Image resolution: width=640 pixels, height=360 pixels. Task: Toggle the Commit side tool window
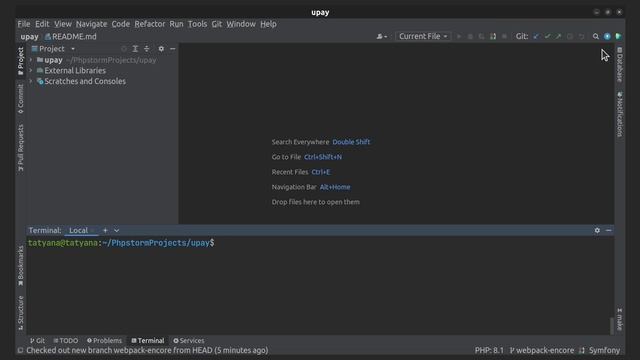click(x=20, y=99)
